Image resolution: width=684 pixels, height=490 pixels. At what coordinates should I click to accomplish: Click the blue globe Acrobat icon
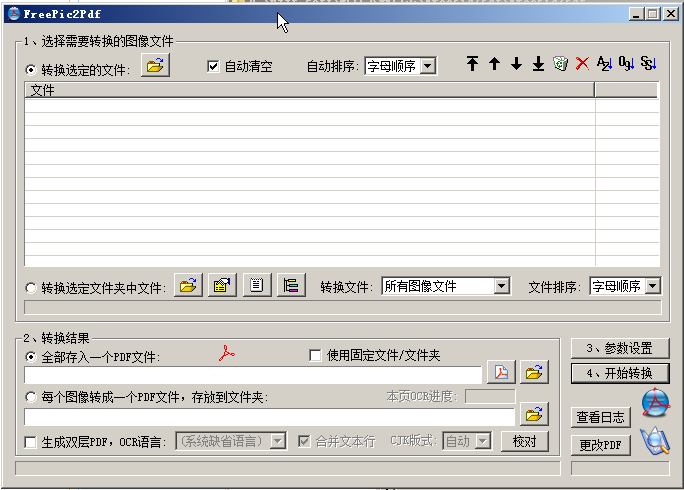tap(655, 402)
